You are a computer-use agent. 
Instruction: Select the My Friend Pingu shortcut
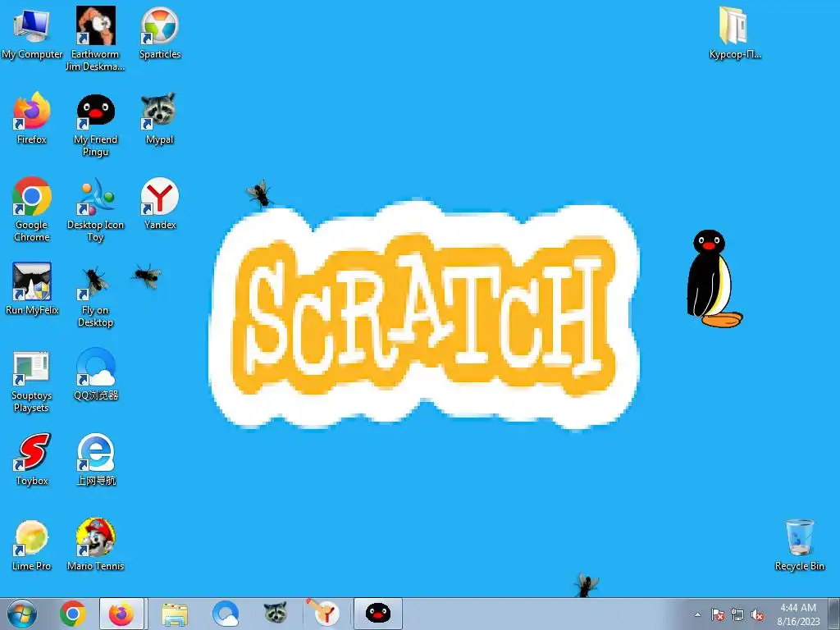pyautogui.click(x=95, y=125)
